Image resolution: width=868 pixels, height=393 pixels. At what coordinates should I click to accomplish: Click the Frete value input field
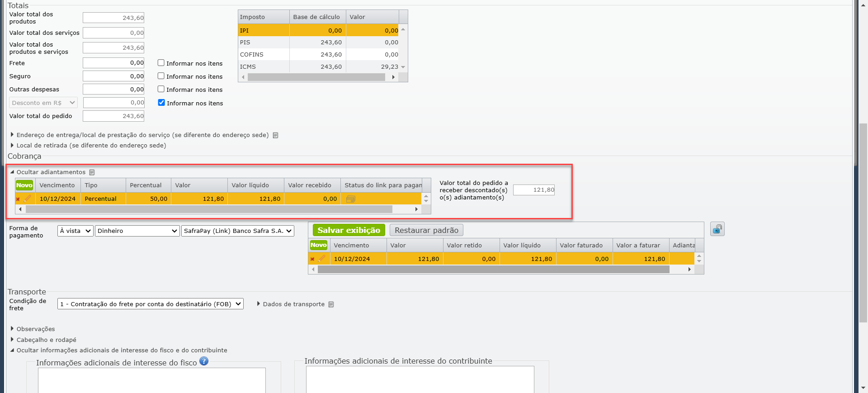pyautogui.click(x=113, y=63)
